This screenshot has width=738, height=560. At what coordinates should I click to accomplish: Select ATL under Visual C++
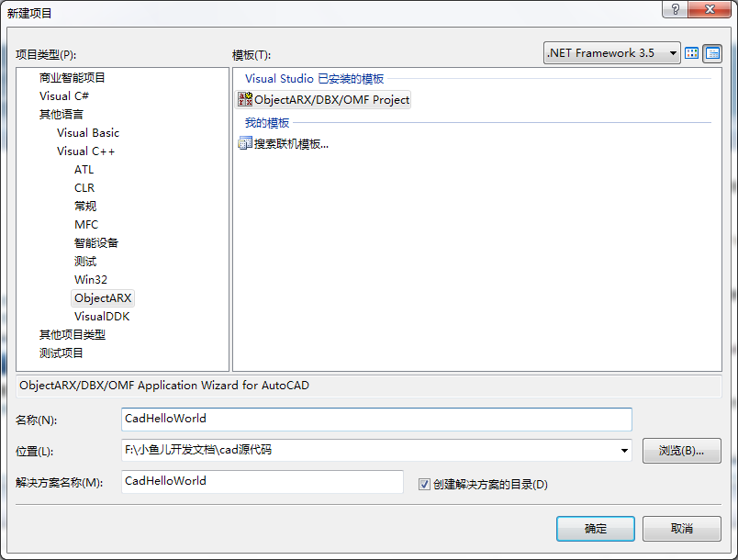tap(84, 170)
